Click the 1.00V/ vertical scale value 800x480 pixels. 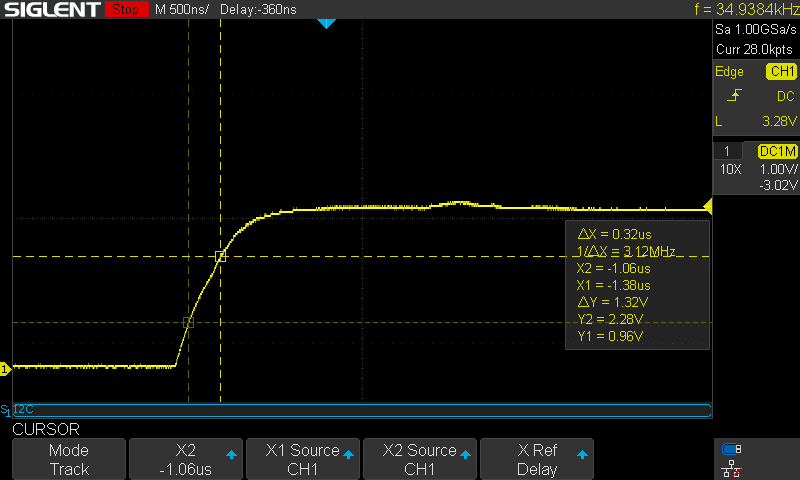[778, 169]
